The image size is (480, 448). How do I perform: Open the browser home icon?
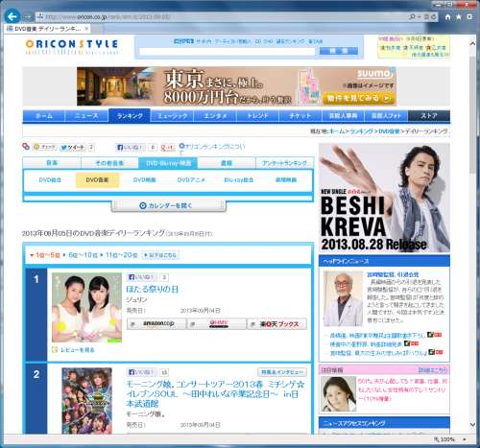point(447,17)
